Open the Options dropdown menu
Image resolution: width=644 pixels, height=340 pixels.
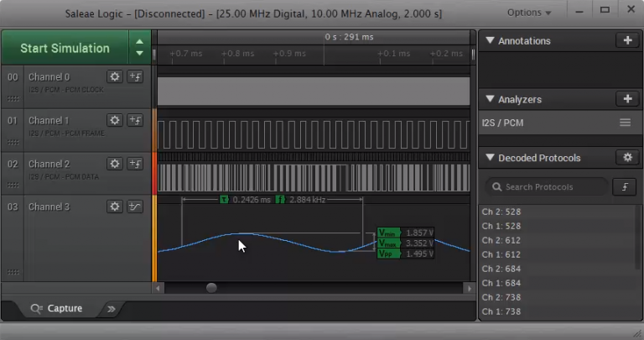(x=530, y=13)
